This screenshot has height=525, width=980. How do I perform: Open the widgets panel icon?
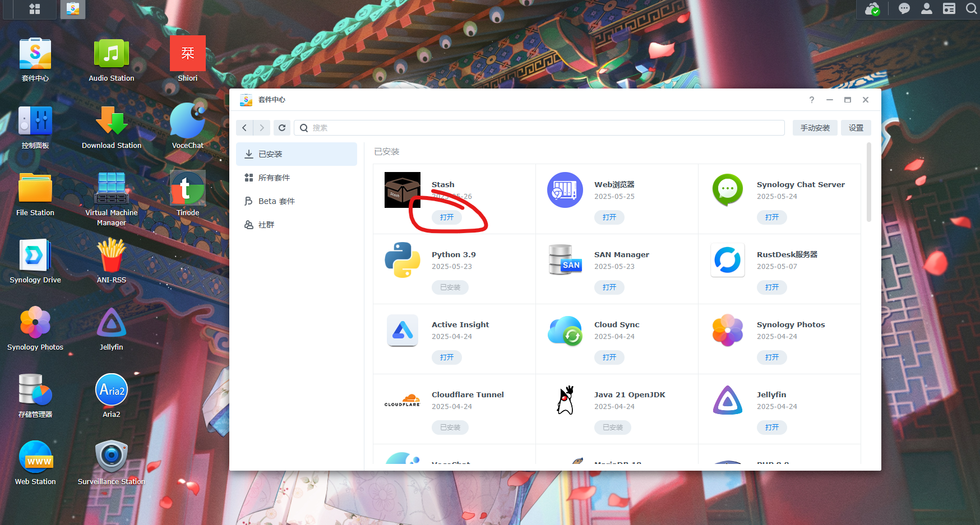(x=949, y=9)
